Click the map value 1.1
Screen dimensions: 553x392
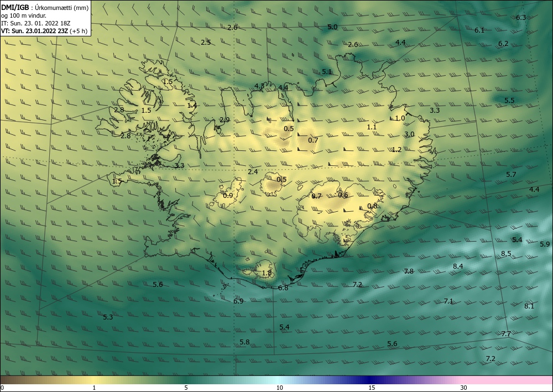372,127
